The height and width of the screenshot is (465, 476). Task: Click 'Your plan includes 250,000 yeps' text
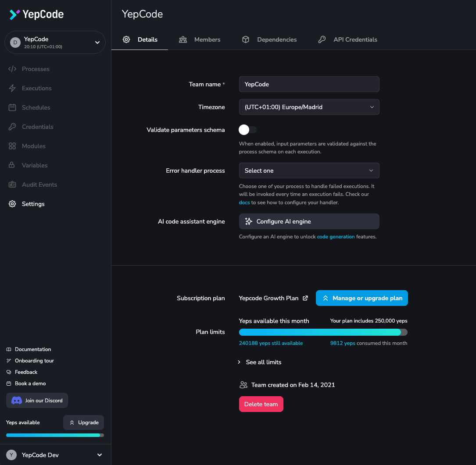click(369, 321)
